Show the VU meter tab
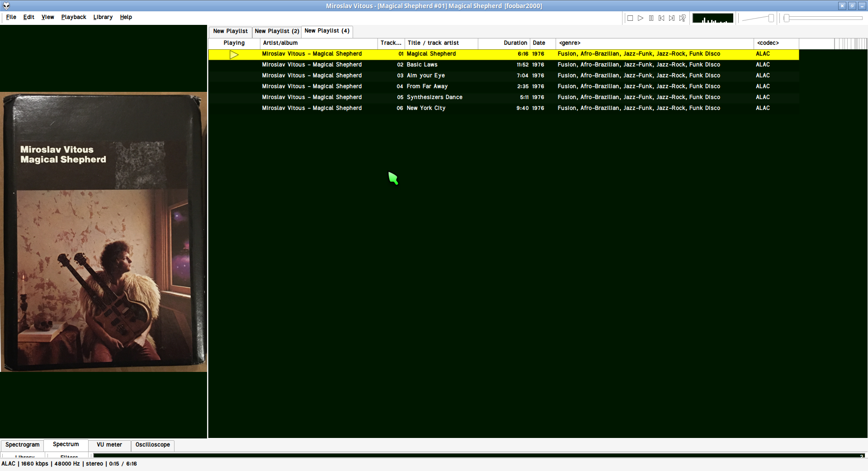 [109, 445]
